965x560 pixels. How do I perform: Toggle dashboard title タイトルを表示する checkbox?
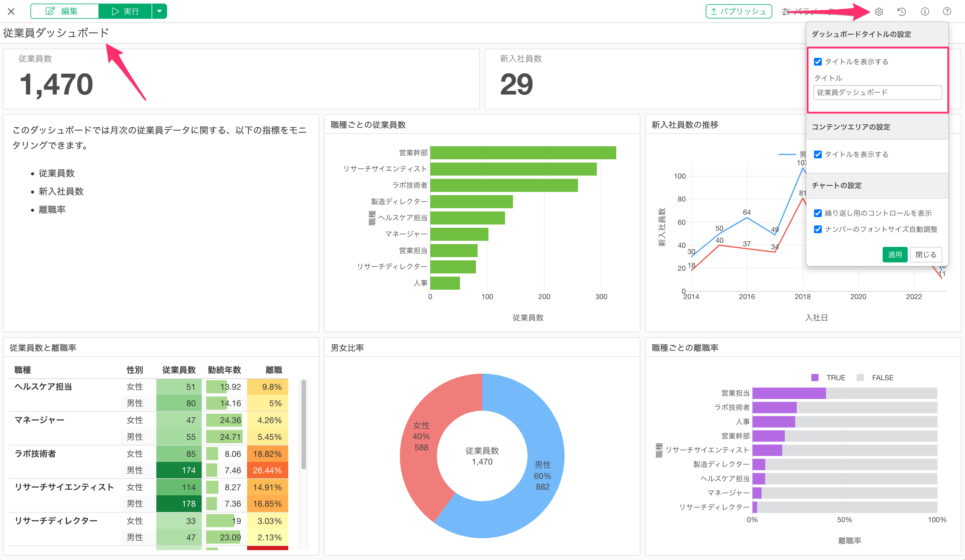pyautogui.click(x=818, y=62)
